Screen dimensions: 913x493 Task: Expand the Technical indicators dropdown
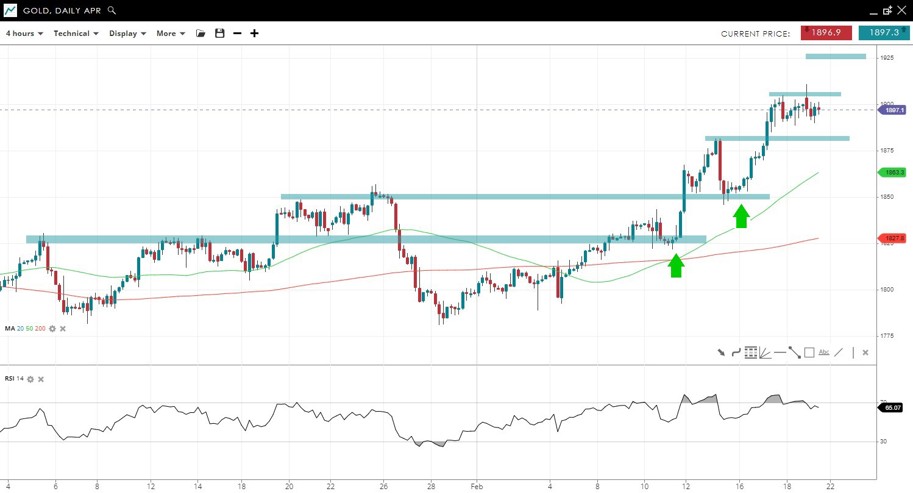[75, 33]
